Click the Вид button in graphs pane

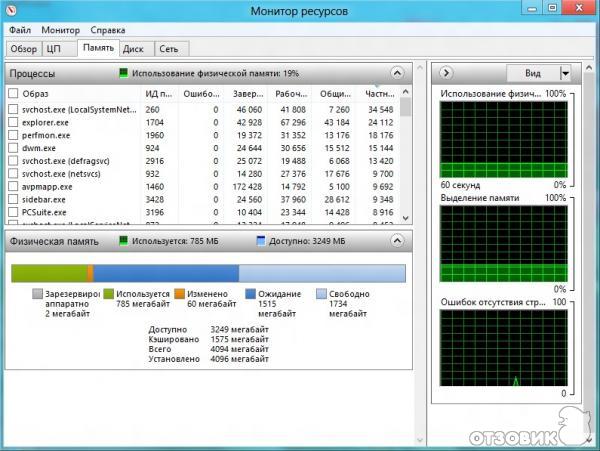[x=532, y=73]
